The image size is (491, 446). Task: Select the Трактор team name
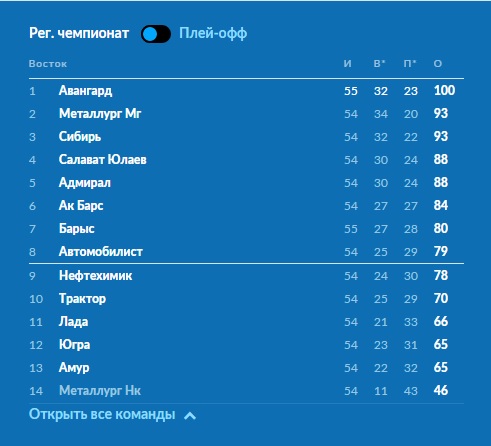[x=82, y=299]
